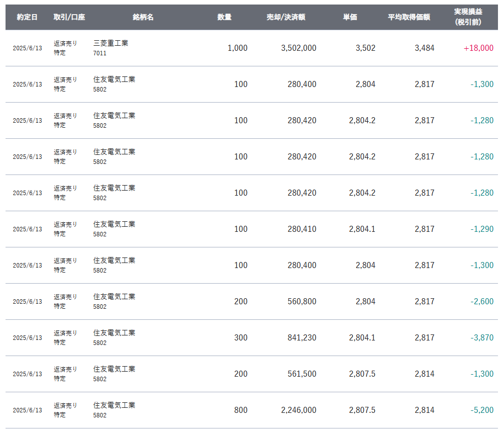Click the 約定日 column header
This screenshot has height=434, width=504.
27,17
